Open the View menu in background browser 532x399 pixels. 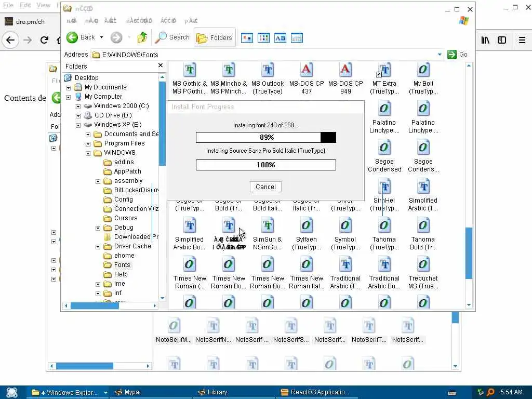[44, 5]
